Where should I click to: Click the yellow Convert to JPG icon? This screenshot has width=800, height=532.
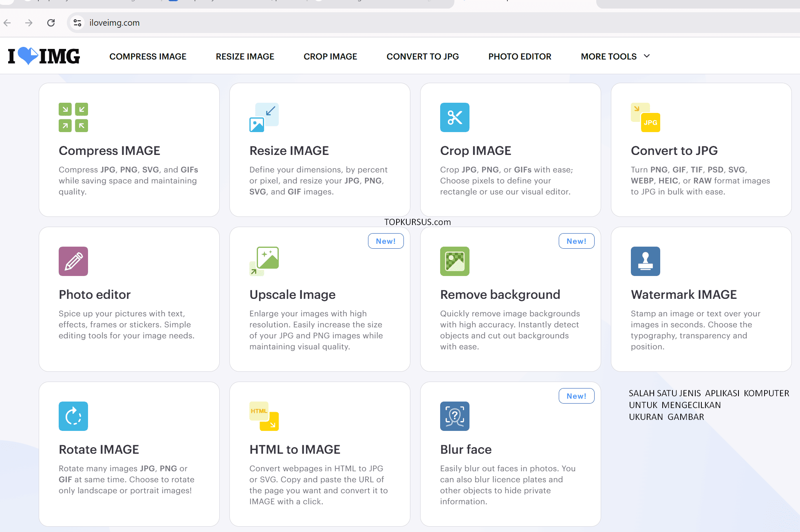pyautogui.click(x=645, y=117)
